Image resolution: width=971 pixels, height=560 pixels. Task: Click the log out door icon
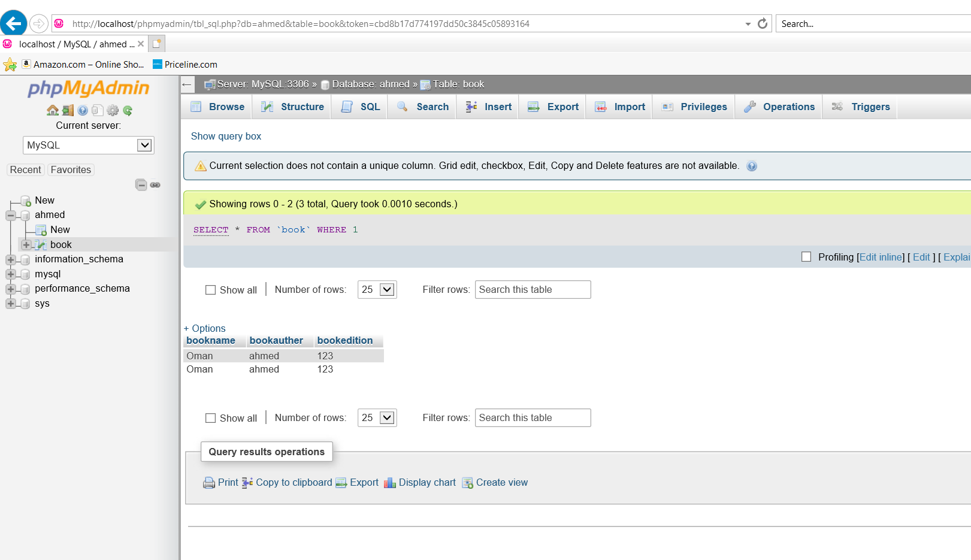click(68, 110)
